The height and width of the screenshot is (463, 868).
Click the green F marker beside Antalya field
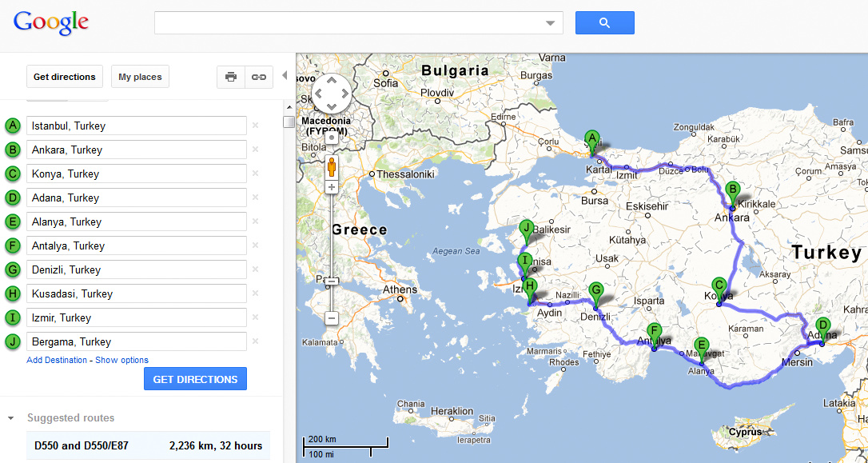pyautogui.click(x=12, y=245)
